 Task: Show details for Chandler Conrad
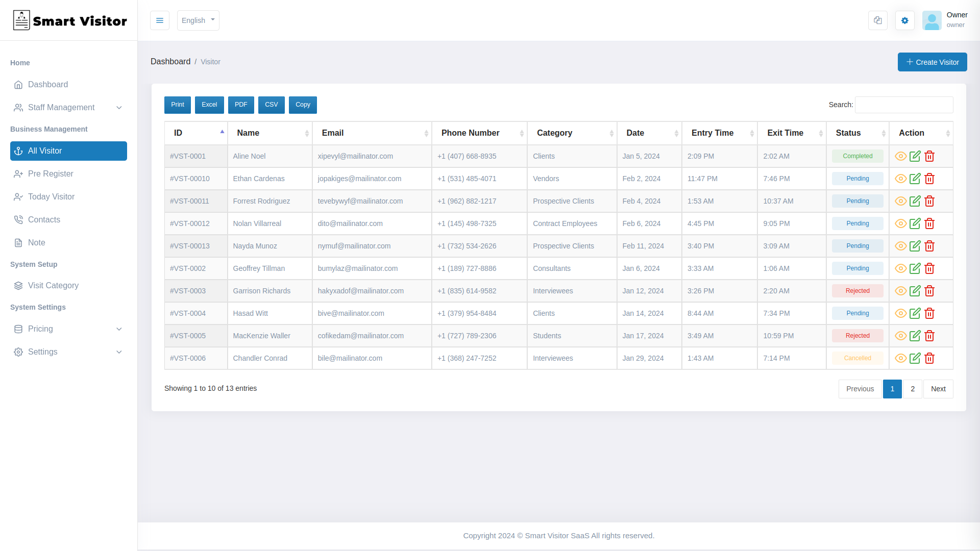point(900,358)
